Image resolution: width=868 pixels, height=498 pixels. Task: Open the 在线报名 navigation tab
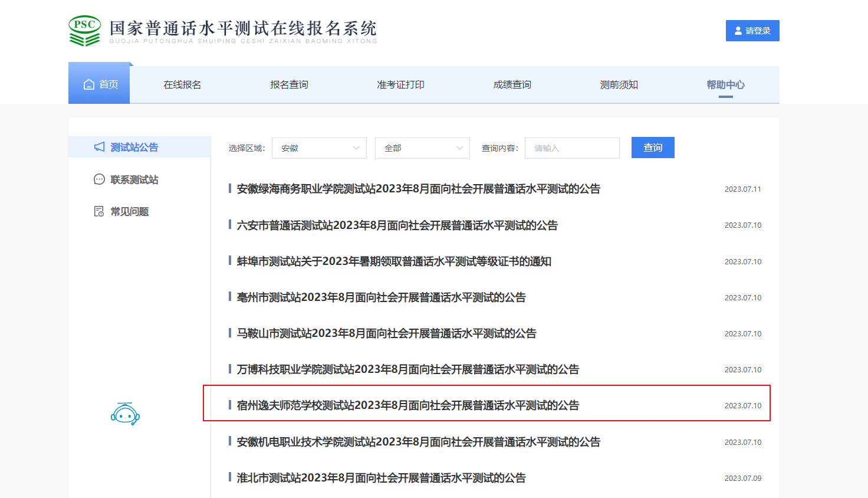[182, 84]
